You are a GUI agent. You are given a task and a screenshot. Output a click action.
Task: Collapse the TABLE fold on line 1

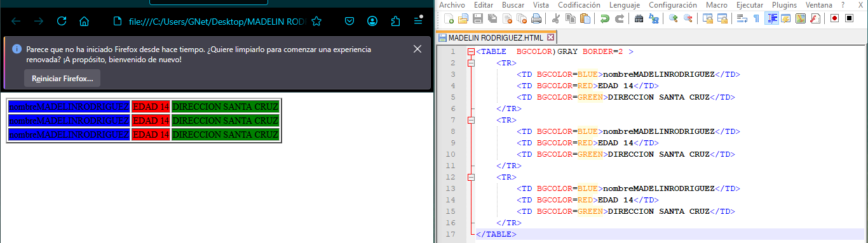pos(471,51)
